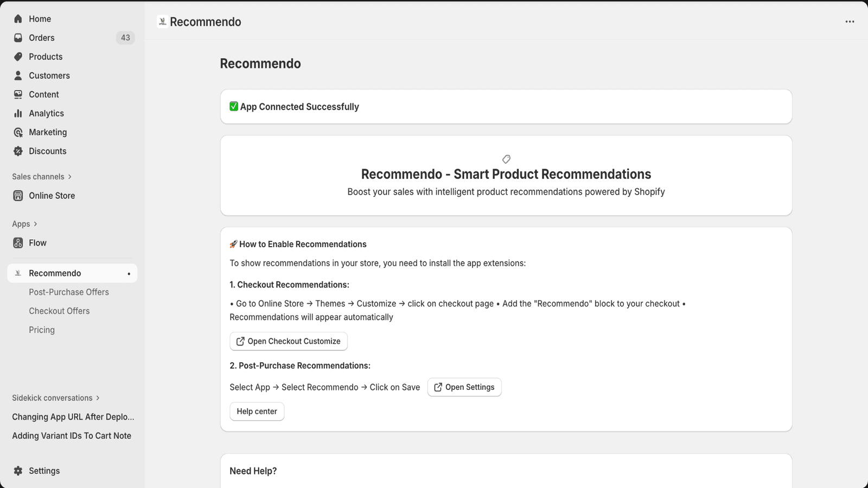
Task: Open the Marketing icon
Action: (x=18, y=132)
